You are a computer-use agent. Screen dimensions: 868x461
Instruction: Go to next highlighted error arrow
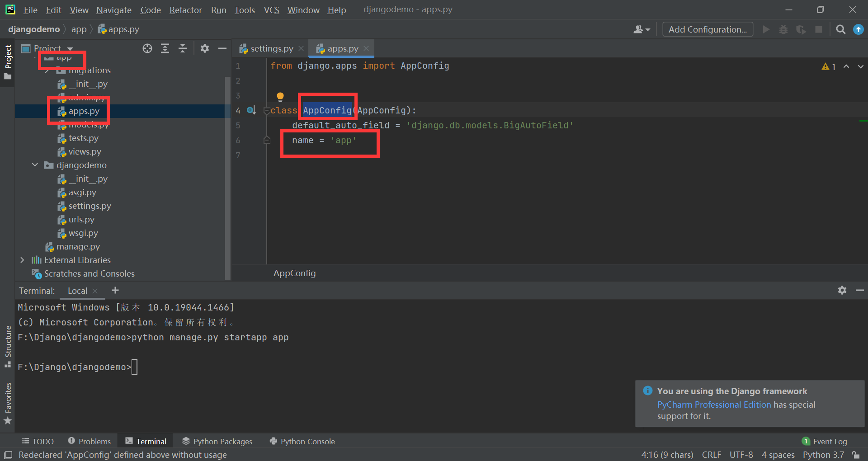pos(860,66)
